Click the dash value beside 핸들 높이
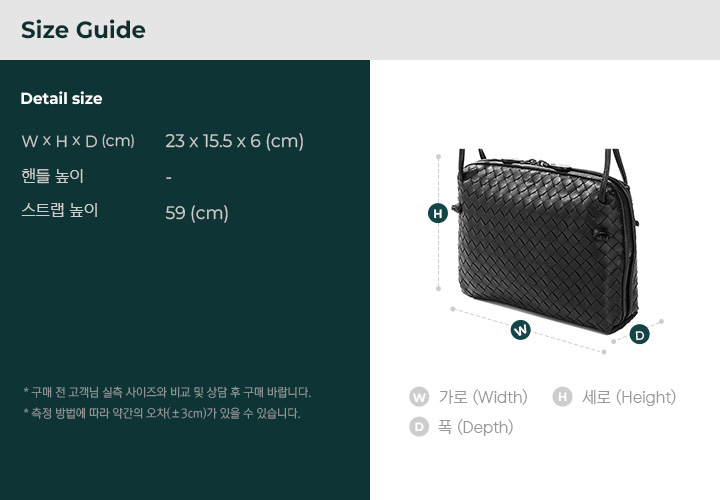 click(169, 177)
